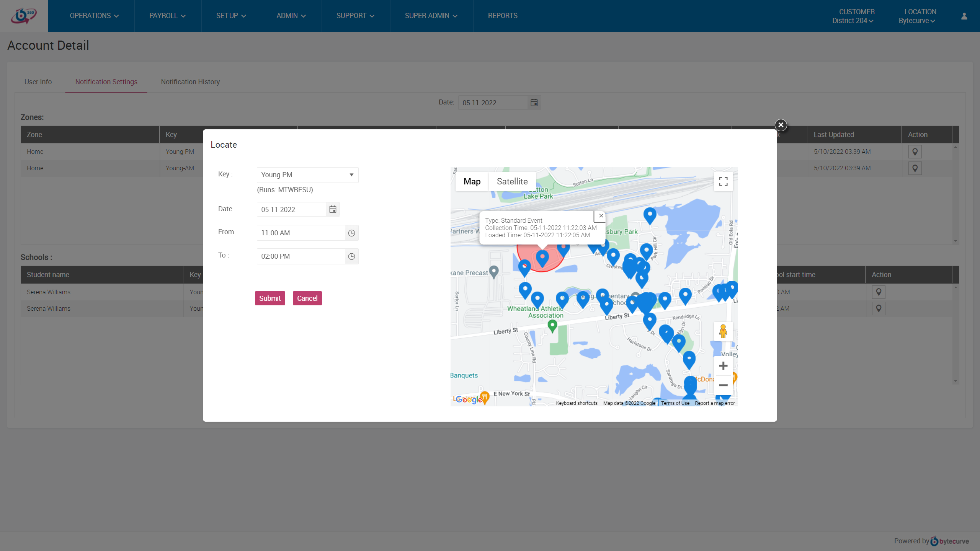Switch map to Satellite view

[x=512, y=181]
